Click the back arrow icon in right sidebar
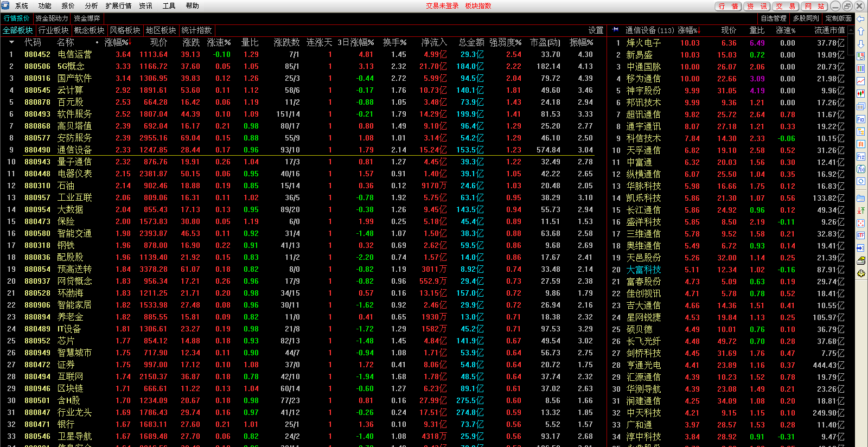 [861, 19]
